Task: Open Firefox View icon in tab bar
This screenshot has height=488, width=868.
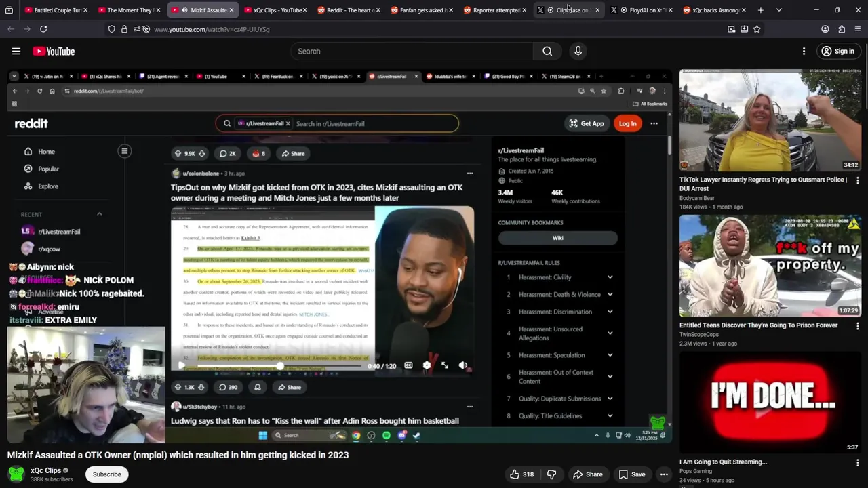Action: pyautogui.click(x=9, y=10)
